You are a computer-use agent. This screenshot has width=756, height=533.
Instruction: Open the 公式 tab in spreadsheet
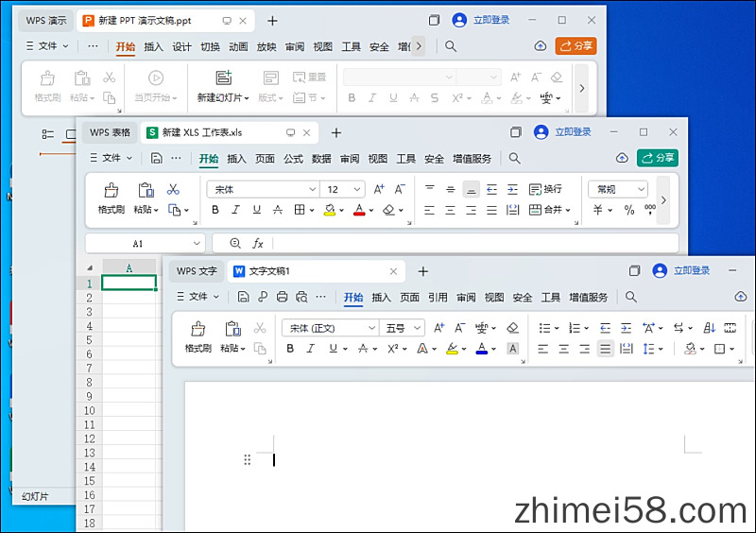pos(293,159)
